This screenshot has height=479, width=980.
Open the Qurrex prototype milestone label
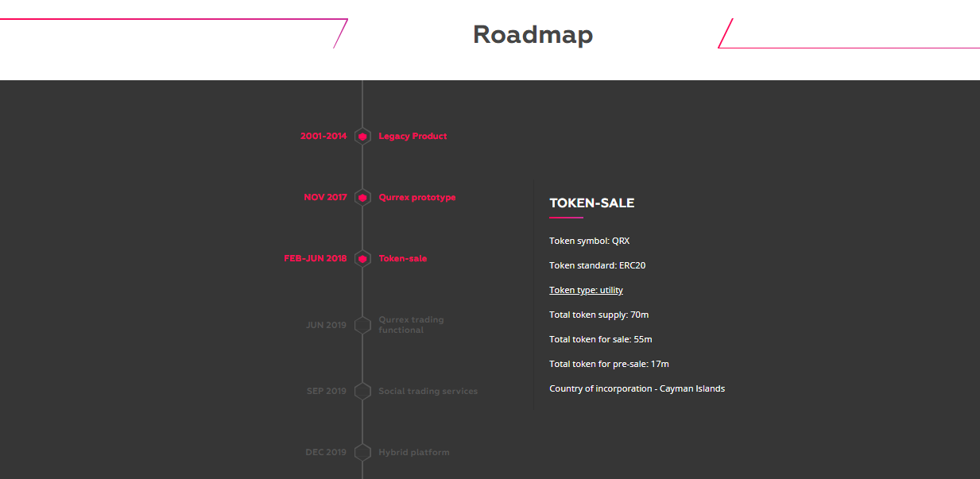[x=417, y=197]
